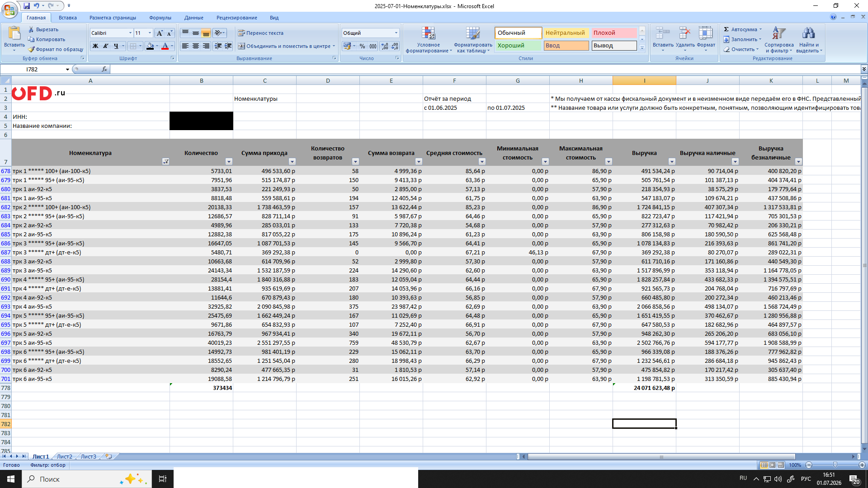The image size is (868, 488).
Task: Open borders dropdown in font group
Action: point(140,46)
